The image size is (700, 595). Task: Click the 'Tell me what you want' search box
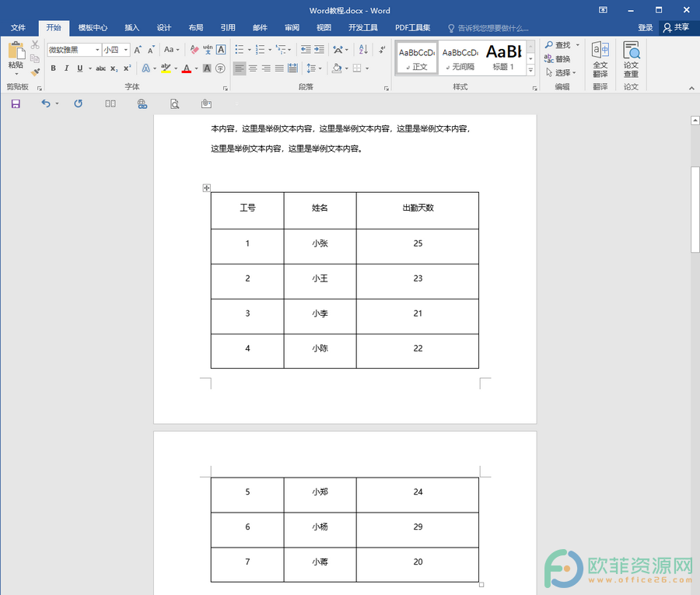(x=489, y=28)
